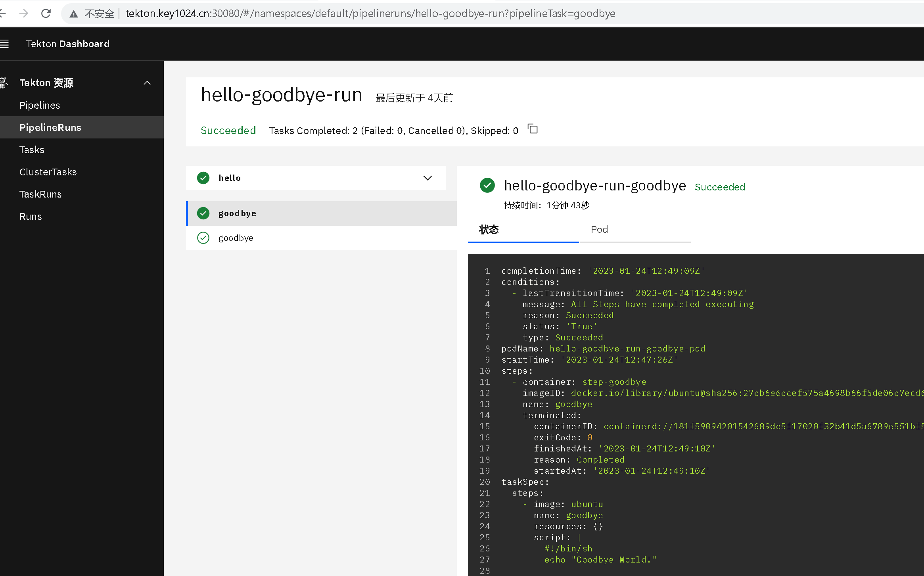Click the 持续时间: 1分钟 43秒 duration text
924x576 pixels.
546,205
